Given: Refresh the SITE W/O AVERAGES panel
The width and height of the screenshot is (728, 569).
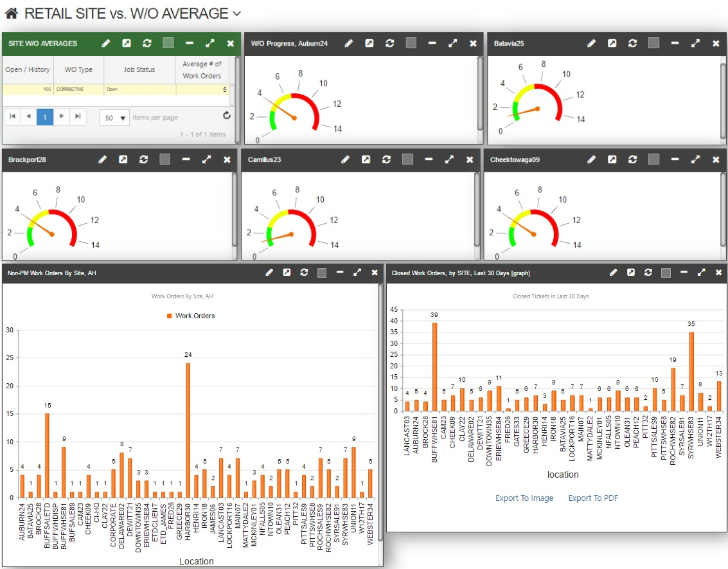Looking at the screenshot, I should pyautogui.click(x=147, y=43).
